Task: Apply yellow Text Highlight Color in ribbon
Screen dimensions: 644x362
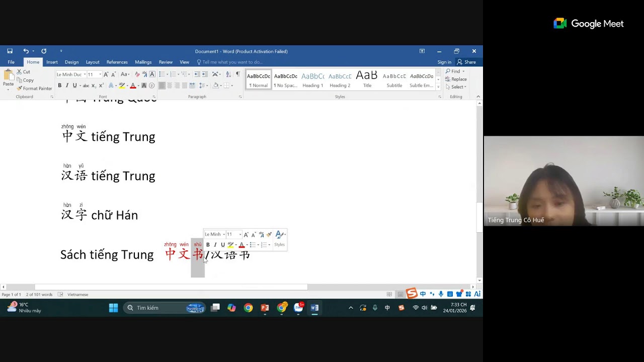Action: point(122,85)
